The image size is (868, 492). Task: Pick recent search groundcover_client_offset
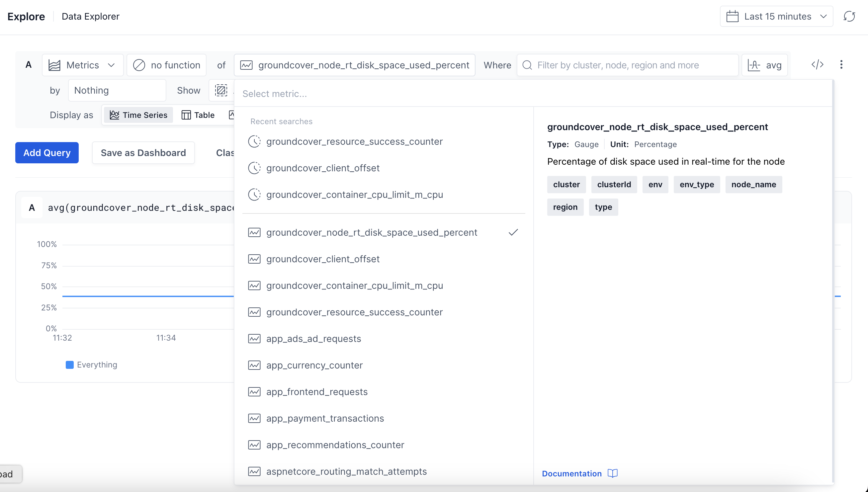click(x=323, y=168)
